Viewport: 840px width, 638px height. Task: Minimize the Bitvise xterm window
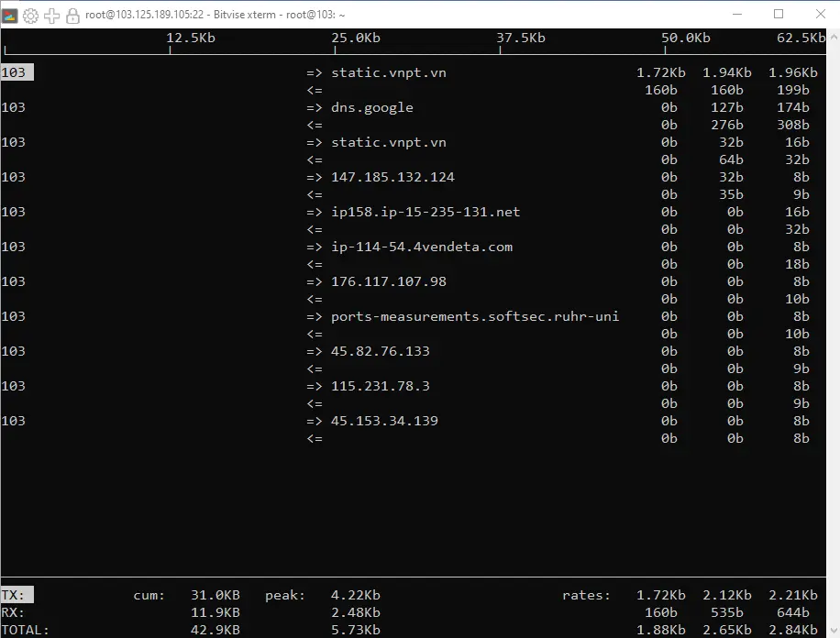pyautogui.click(x=737, y=15)
